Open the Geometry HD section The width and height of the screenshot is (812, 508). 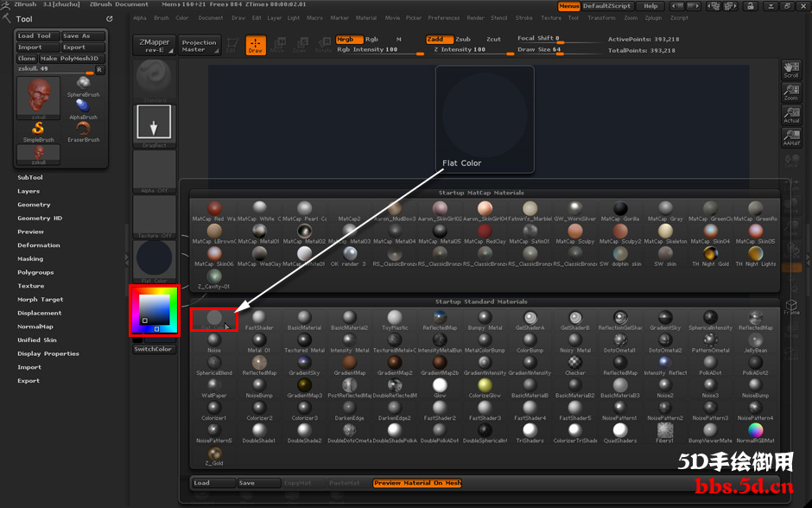[40, 219]
